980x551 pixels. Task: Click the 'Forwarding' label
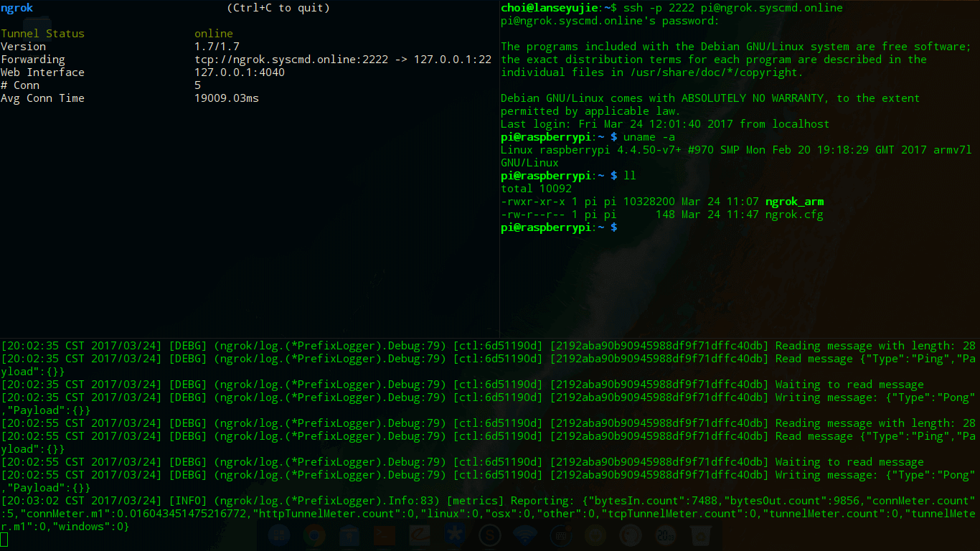pyautogui.click(x=33, y=60)
